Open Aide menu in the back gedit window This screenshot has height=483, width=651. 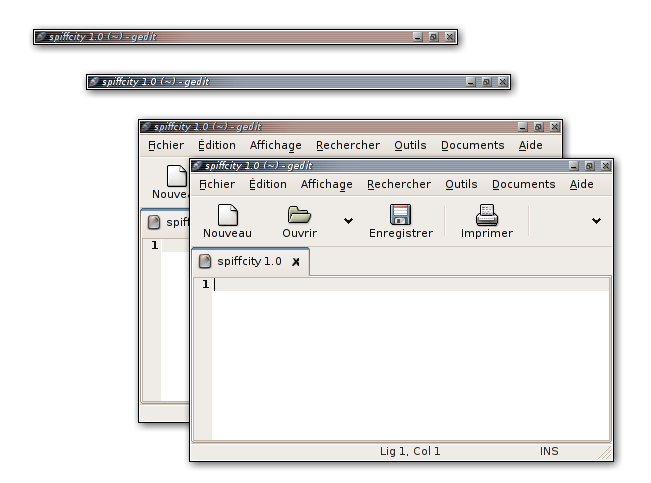click(530, 145)
